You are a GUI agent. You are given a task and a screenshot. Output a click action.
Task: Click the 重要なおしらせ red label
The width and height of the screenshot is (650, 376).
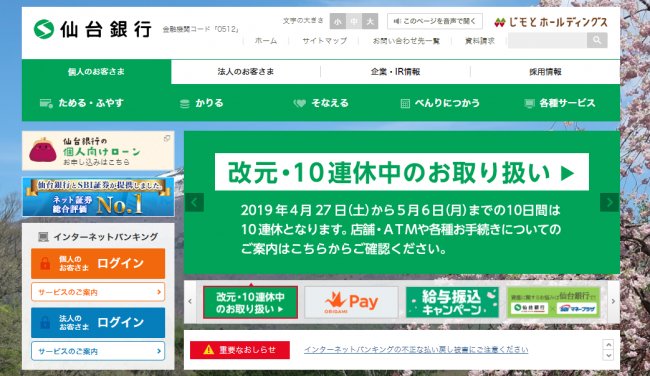click(240, 350)
